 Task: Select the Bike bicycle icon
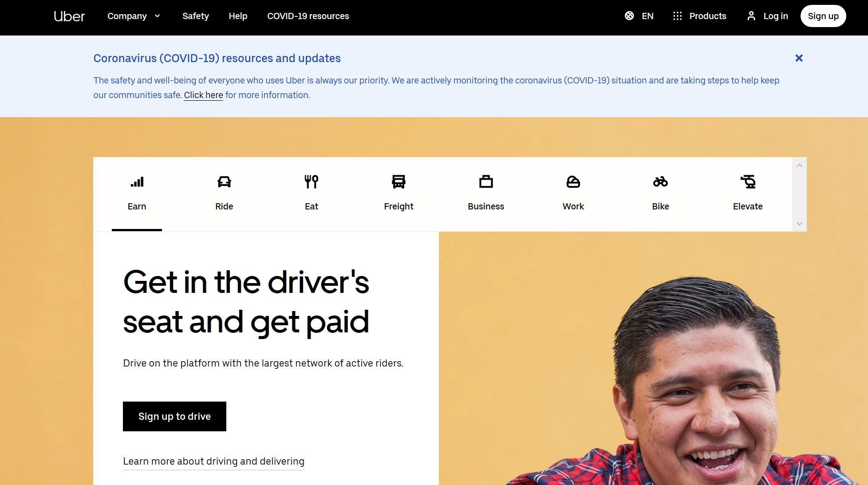pyautogui.click(x=660, y=182)
